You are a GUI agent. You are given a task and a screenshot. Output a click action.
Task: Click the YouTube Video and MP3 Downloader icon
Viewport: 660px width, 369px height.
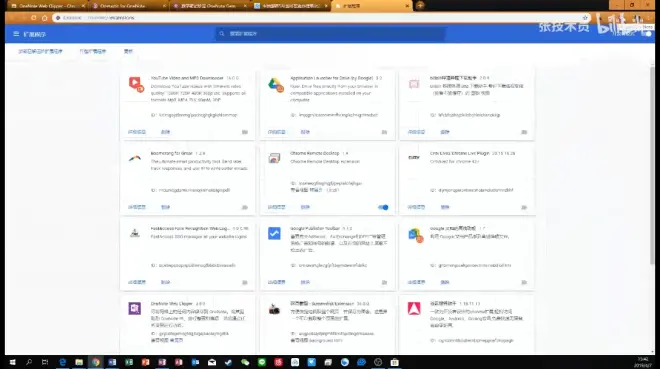click(136, 84)
